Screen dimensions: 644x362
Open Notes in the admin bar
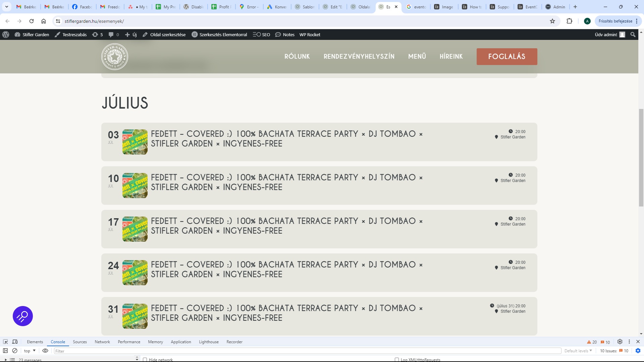click(285, 35)
